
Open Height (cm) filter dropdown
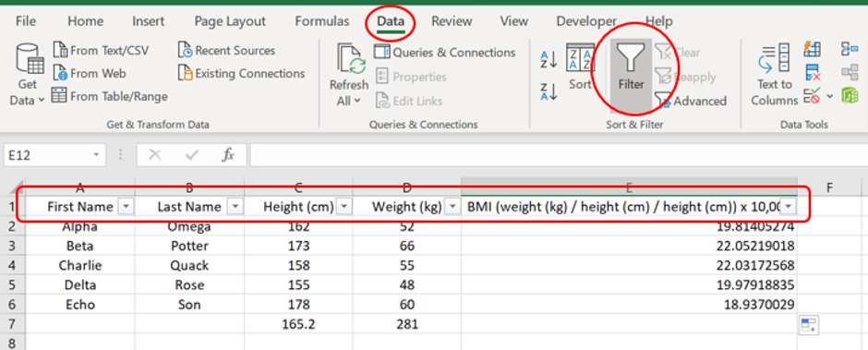click(344, 207)
